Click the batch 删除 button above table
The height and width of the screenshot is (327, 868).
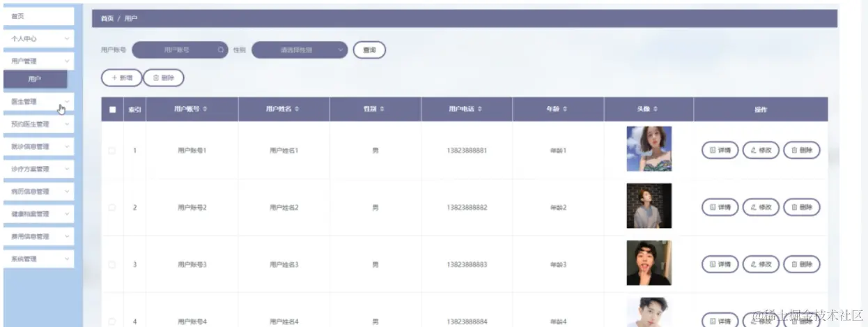pos(163,78)
